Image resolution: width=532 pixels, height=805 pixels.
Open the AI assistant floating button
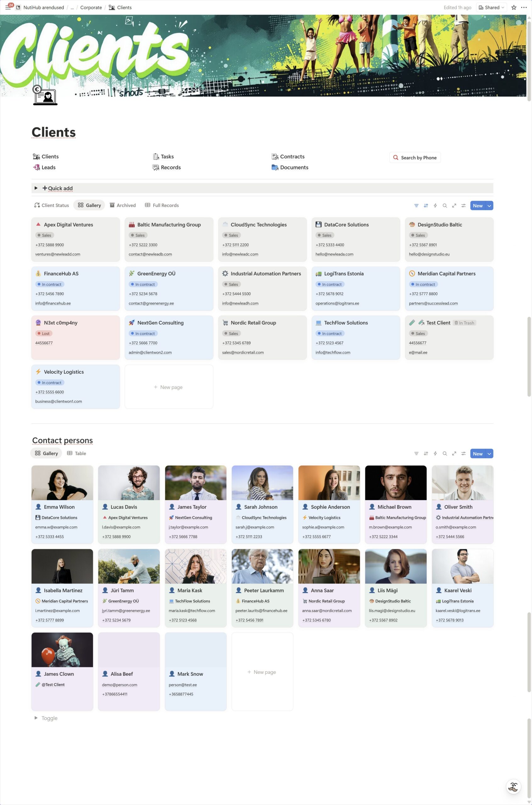pyautogui.click(x=513, y=787)
